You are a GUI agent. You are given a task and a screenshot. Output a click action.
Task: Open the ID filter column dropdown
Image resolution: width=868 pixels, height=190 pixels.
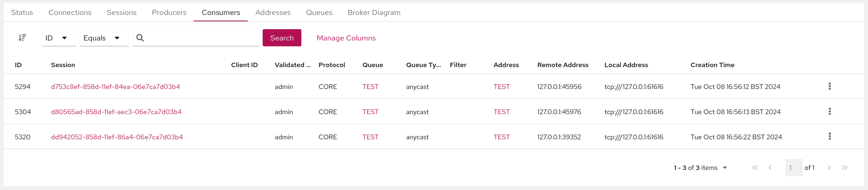click(58, 38)
